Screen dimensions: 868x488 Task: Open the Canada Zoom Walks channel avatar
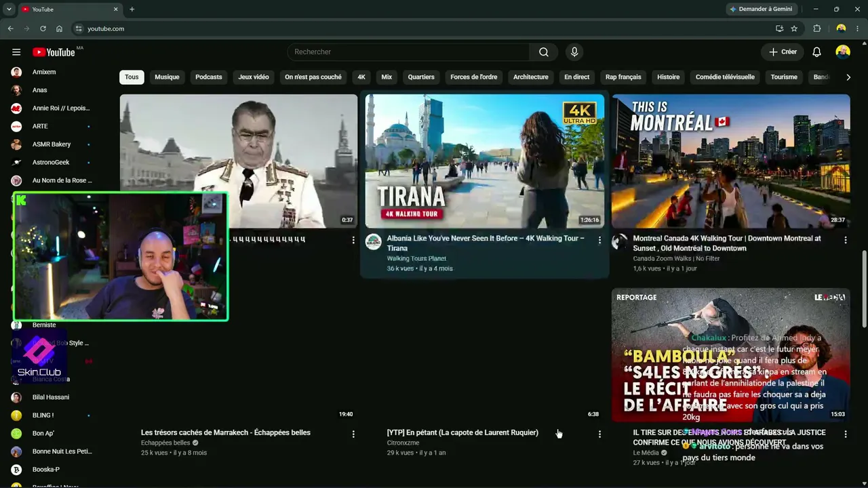(x=620, y=242)
